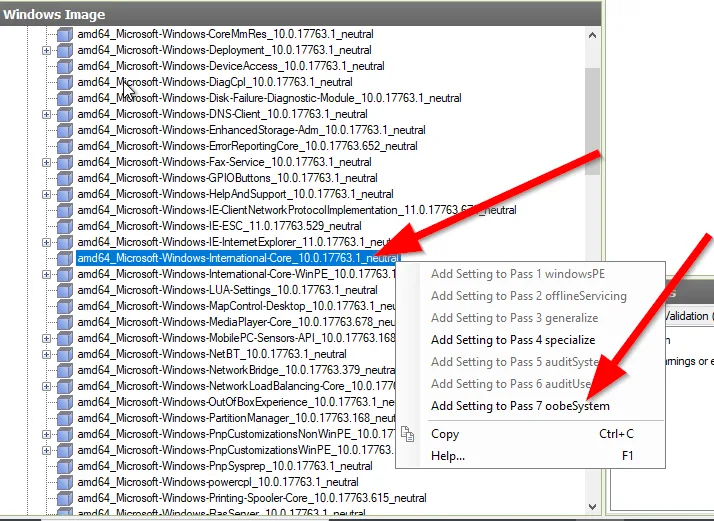Image resolution: width=714 pixels, height=521 pixels.
Task: Click the MobilePC-Sensors-API component icon
Action: [x=65, y=338]
